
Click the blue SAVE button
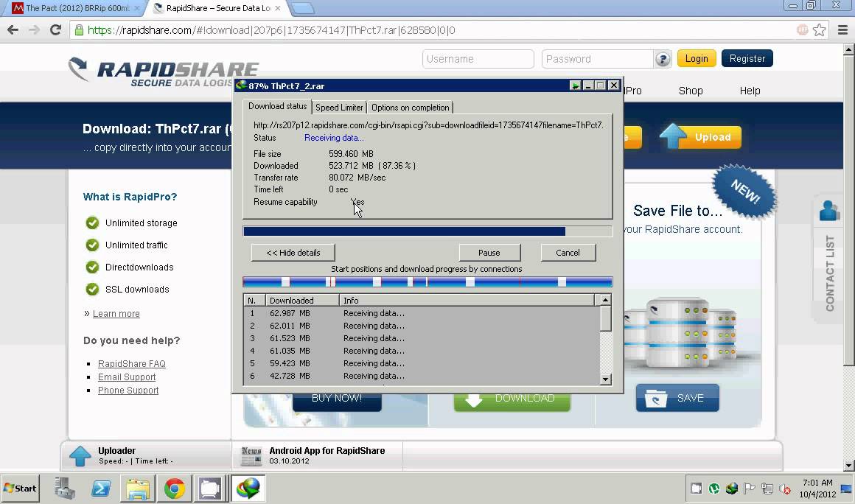(x=677, y=399)
